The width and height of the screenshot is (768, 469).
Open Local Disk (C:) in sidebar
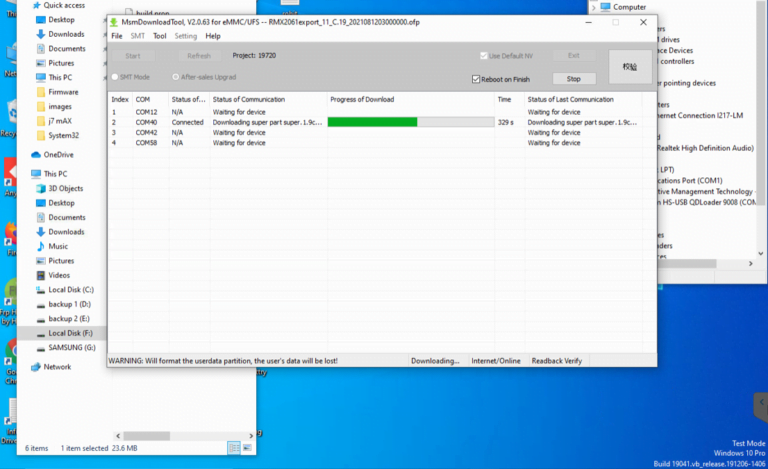(x=71, y=290)
